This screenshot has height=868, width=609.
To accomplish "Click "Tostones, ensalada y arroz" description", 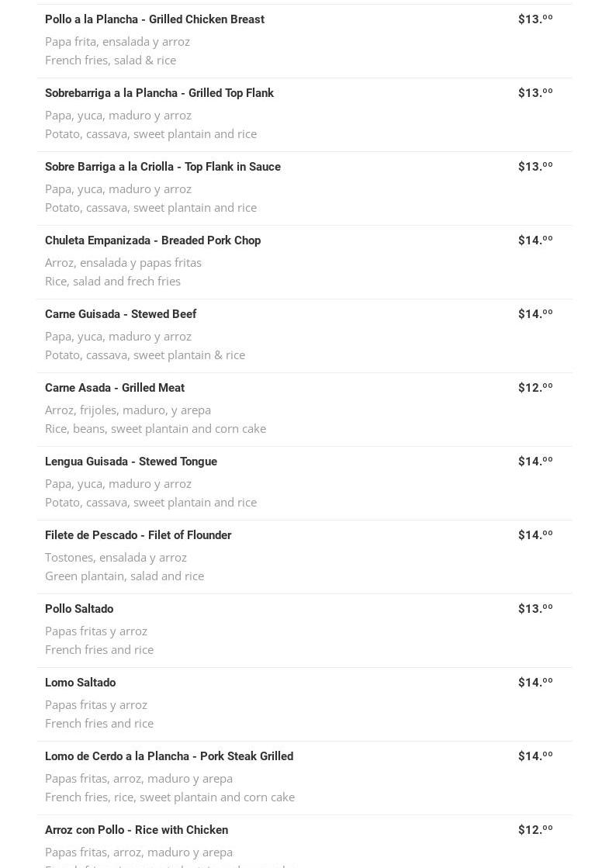I will 116,557.
